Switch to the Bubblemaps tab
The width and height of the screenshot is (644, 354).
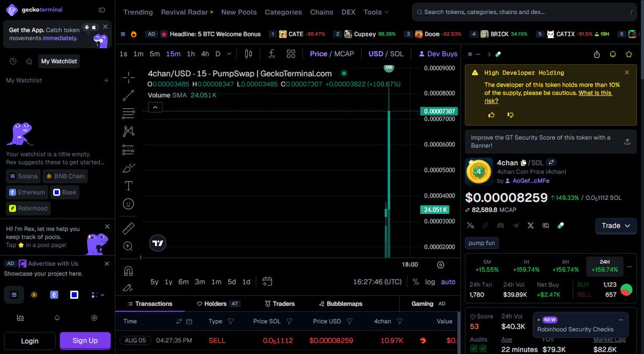(x=341, y=304)
